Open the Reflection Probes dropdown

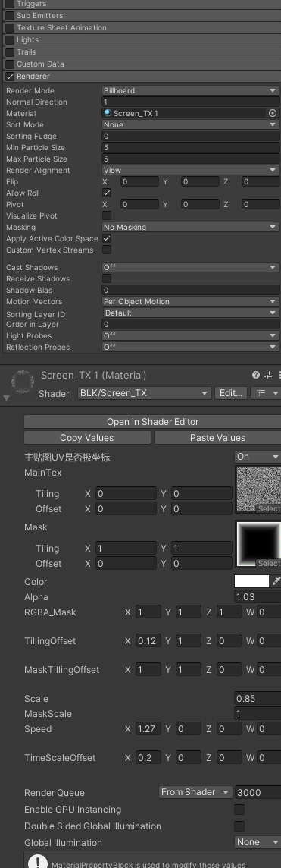point(190,347)
